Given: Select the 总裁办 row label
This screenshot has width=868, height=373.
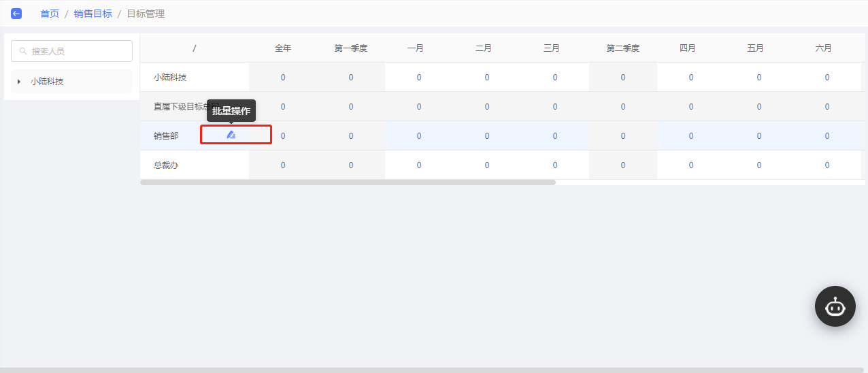Looking at the screenshot, I should 166,165.
